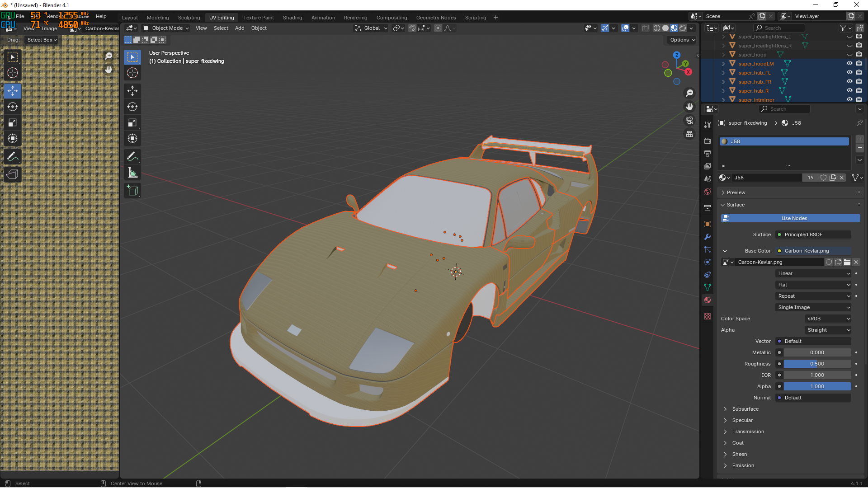868x488 pixels.
Task: Select the Add Cube tool
Action: [x=132, y=191]
